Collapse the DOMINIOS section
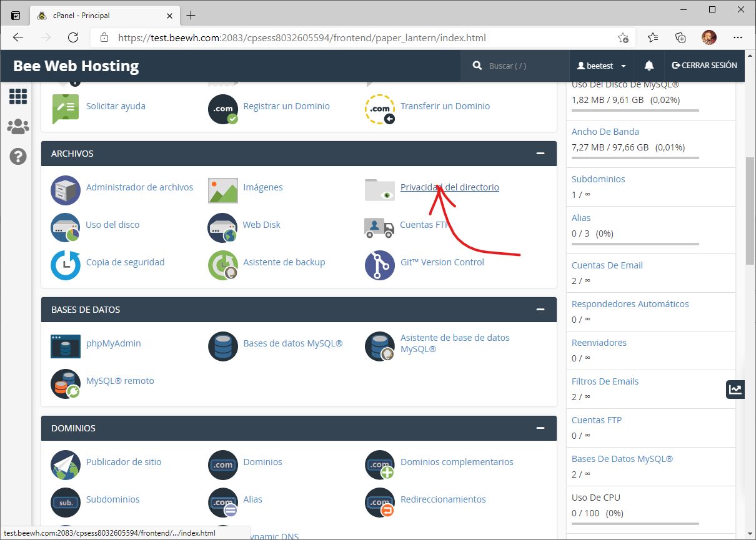The height and width of the screenshot is (540, 756). pyautogui.click(x=540, y=428)
